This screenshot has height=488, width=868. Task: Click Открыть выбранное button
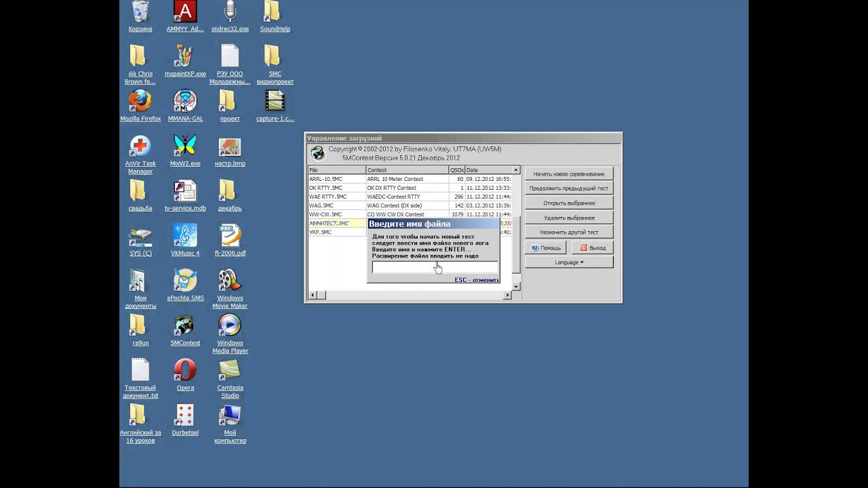tap(569, 203)
